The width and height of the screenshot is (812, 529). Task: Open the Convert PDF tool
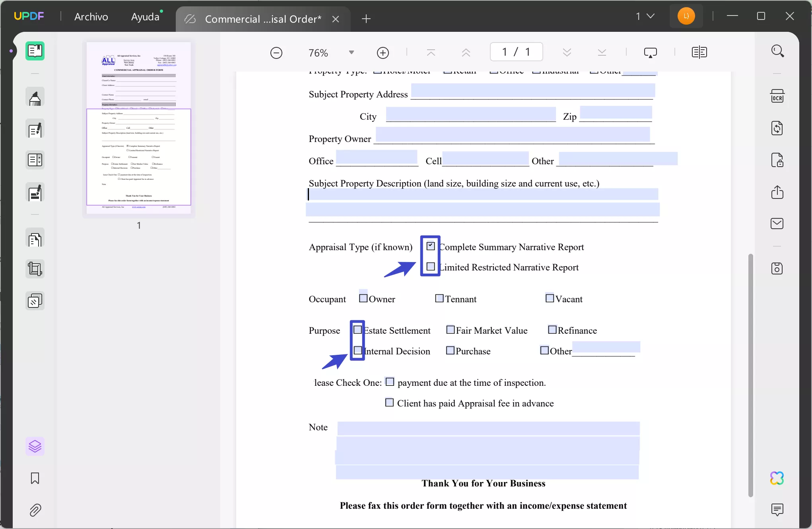(x=777, y=128)
